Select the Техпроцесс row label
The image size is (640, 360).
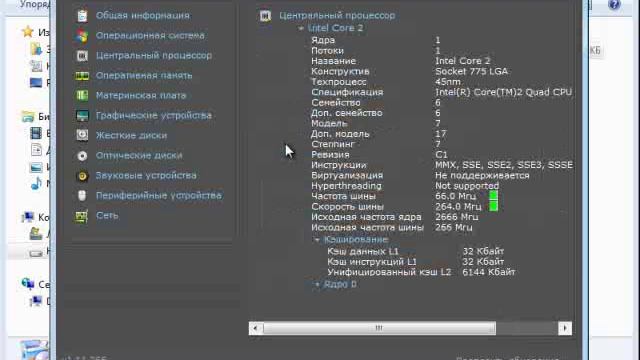click(x=339, y=82)
